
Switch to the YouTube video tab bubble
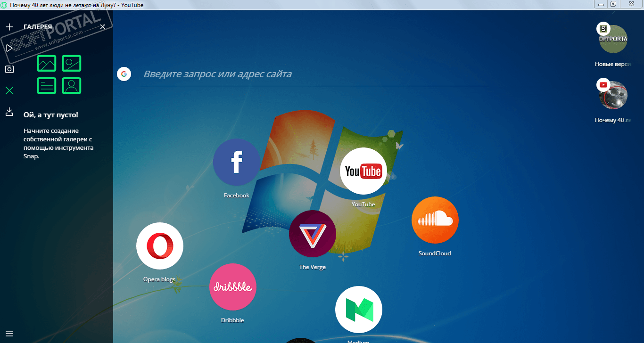click(x=613, y=95)
